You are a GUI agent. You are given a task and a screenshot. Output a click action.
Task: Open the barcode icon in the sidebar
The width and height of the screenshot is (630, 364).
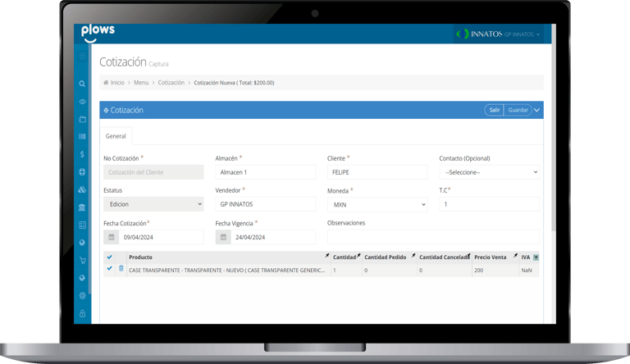(82, 137)
